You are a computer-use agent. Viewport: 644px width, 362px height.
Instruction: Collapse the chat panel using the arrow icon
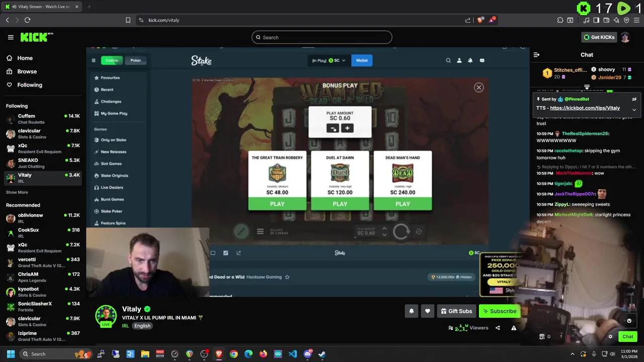click(536, 55)
